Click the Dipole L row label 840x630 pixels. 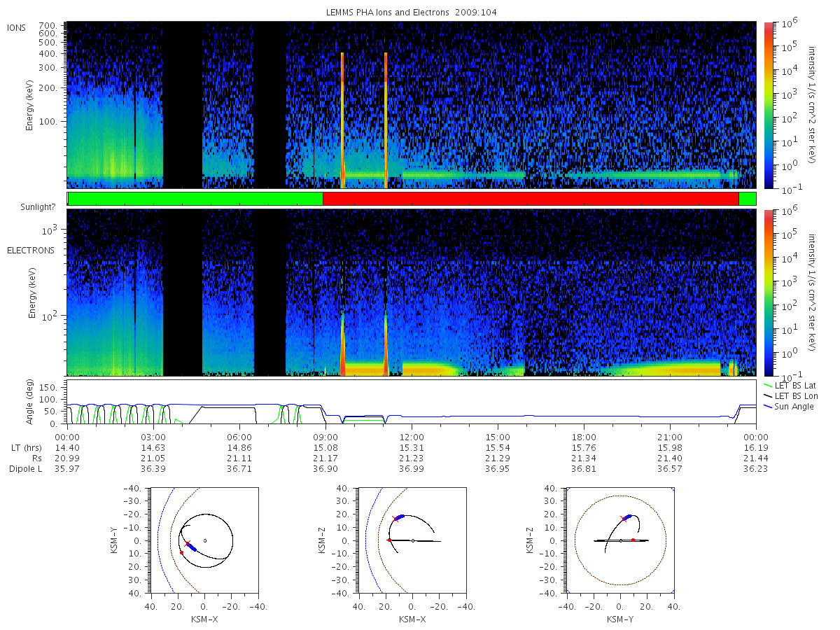[x=25, y=468]
